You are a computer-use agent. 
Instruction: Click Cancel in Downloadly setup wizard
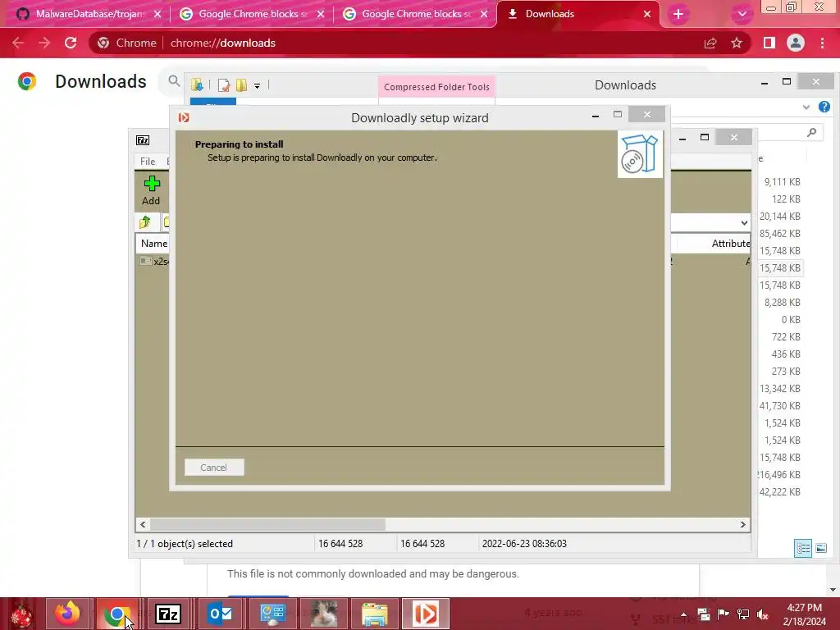click(214, 467)
